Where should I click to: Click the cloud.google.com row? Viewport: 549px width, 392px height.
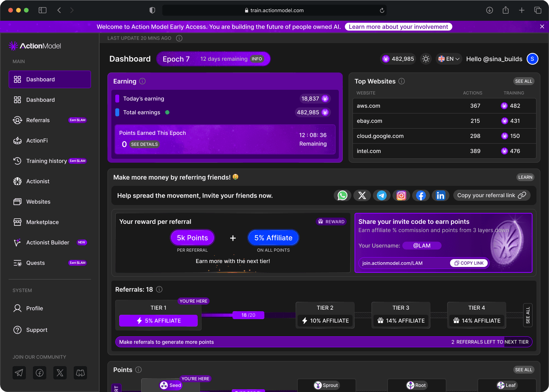pyautogui.click(x=444, y=136)
